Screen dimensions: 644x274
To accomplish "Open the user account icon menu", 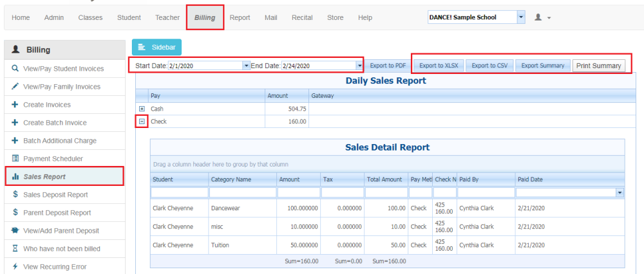I will pos(542,17).
